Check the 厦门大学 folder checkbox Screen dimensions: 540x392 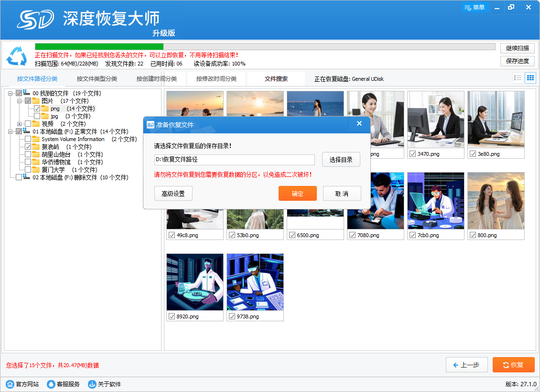tap(28, 170)
